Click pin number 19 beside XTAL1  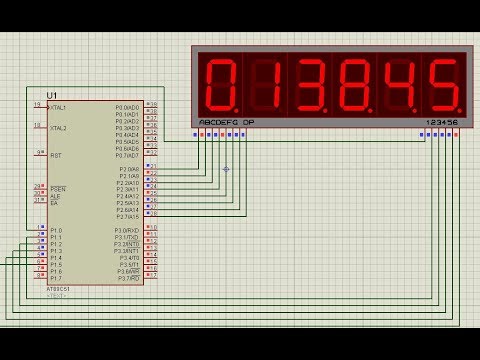(37, 105)
